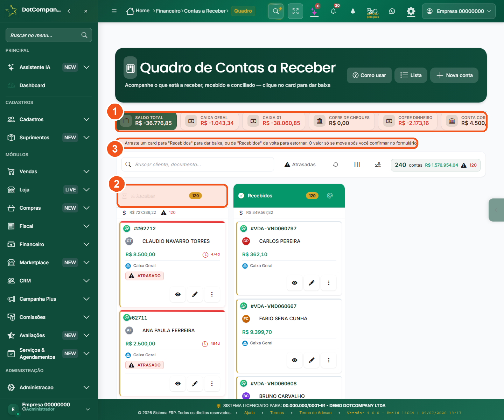Open the settings gear icon

pyautogui.click(x=411, y=11)
